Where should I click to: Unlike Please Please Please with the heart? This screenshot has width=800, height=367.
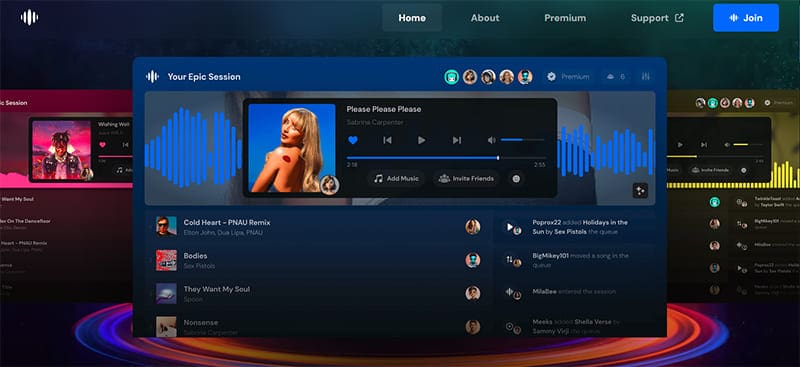coord(353,140)
